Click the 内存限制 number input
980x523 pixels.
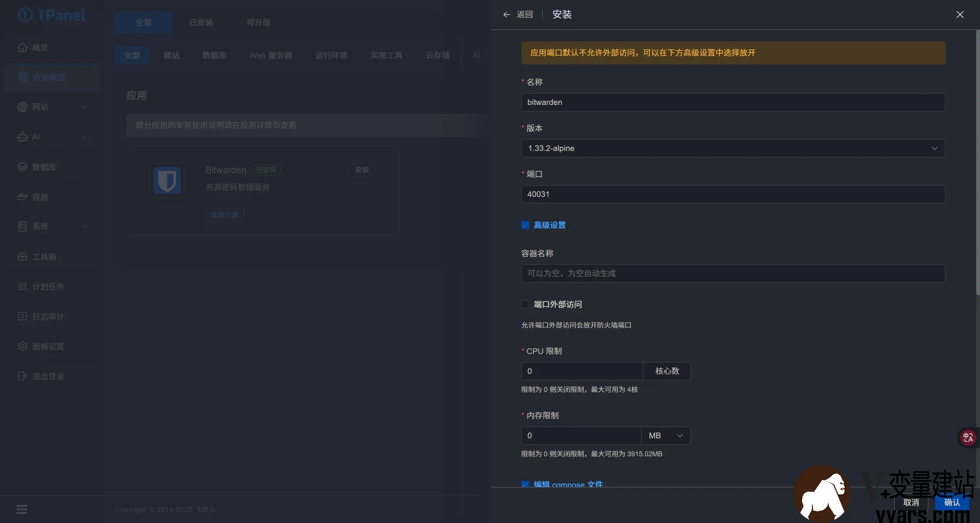(581, 436)
